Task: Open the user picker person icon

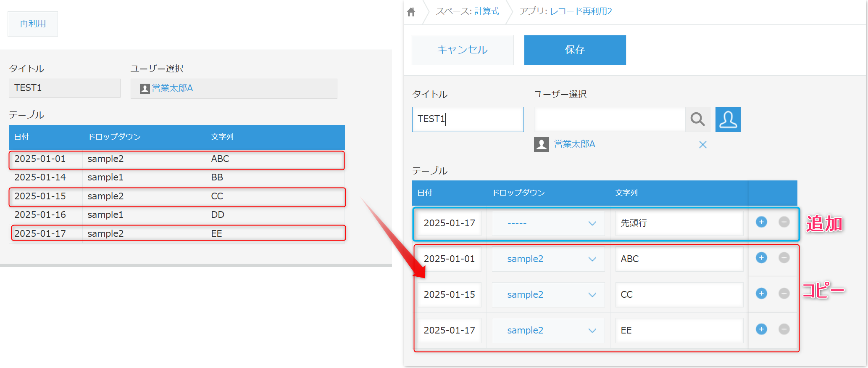Action: tap(728, 119)
